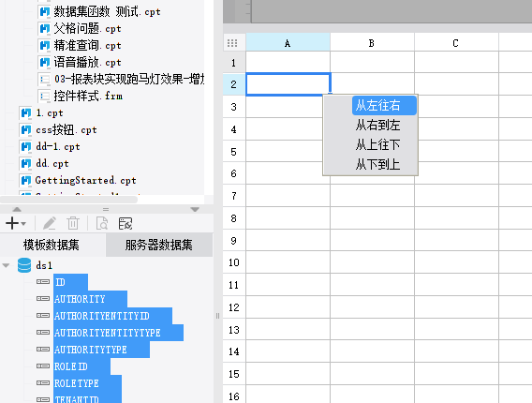Click the select-all grid corner icon
This screenshot has height=403, width=532.
[232, 43]
